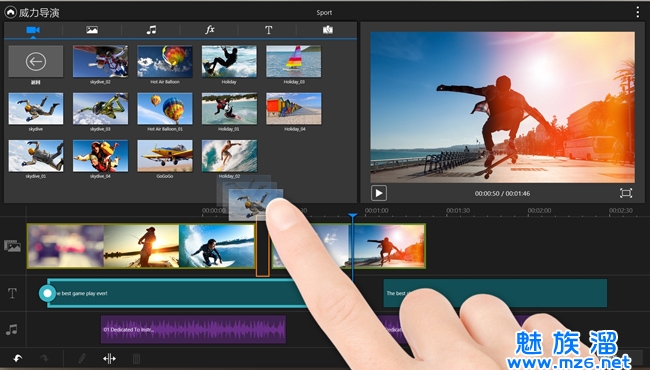The height and width of the screenshot is (370, 650).
Task: Choose the Holiday_04 beach huts thumbnail
Action: 293,109
